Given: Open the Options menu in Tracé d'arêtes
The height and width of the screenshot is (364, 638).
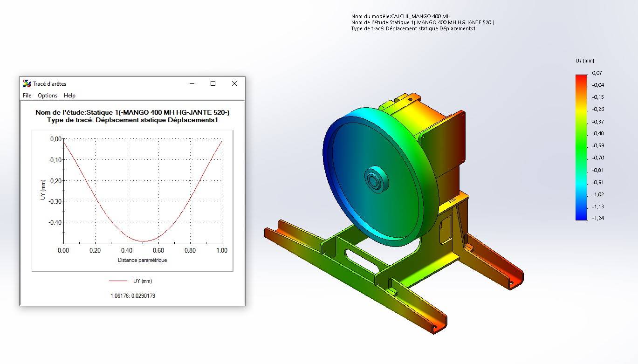Looking at the screenshot, I should [x=48, y=96].
